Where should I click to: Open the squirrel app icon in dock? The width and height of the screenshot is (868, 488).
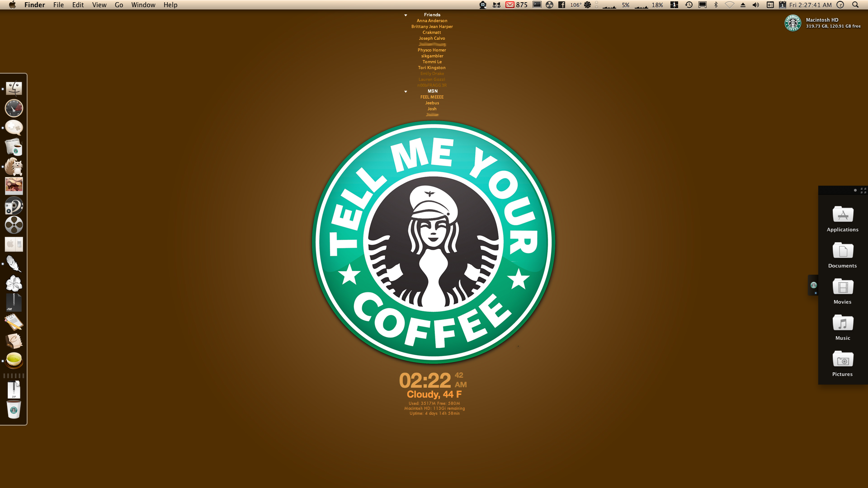[14, 167]
